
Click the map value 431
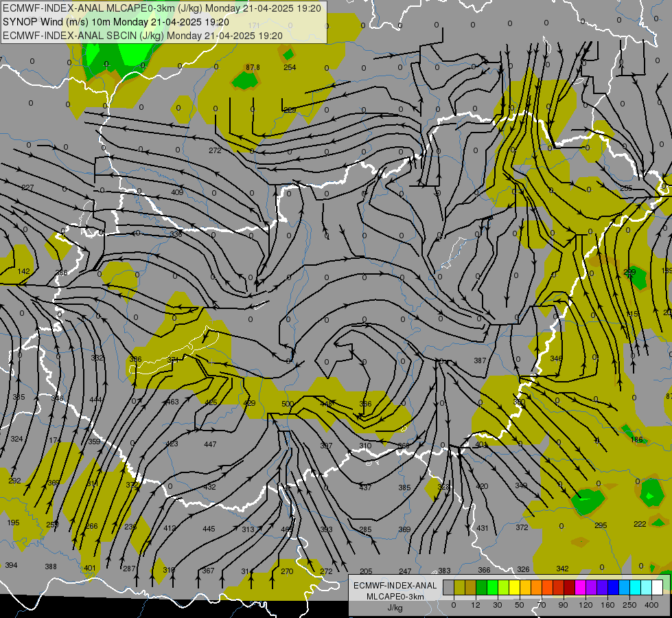coord(483,528)
